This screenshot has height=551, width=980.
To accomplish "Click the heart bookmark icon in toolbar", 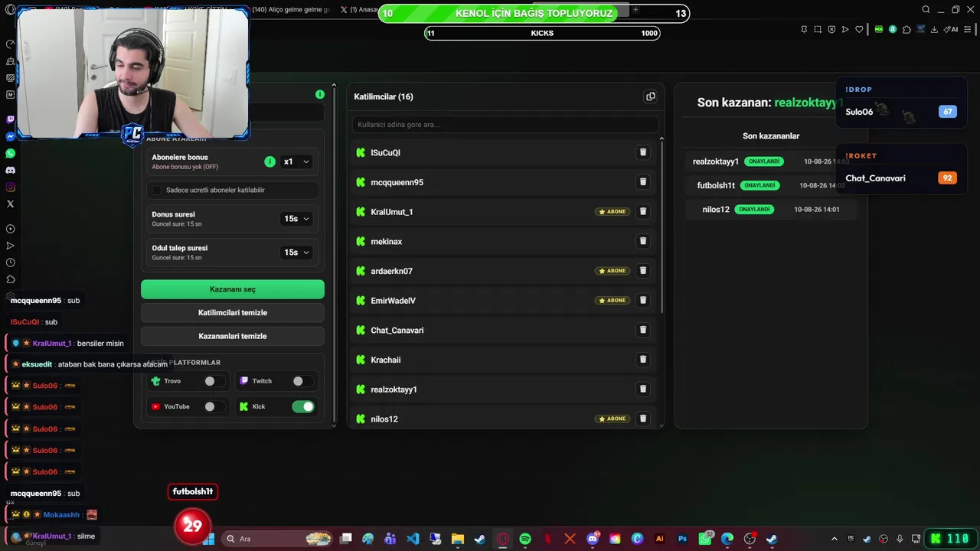I will 859,30.
